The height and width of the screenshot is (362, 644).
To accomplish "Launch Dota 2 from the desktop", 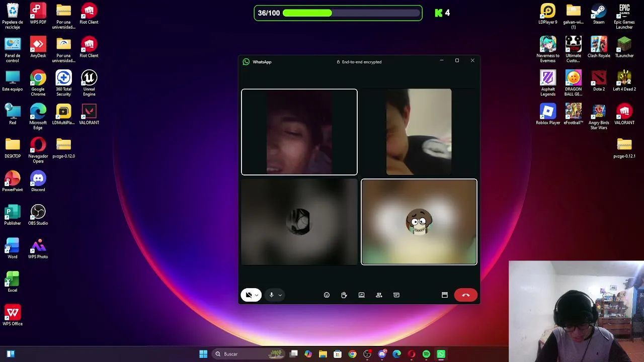I will coord(599,80).
